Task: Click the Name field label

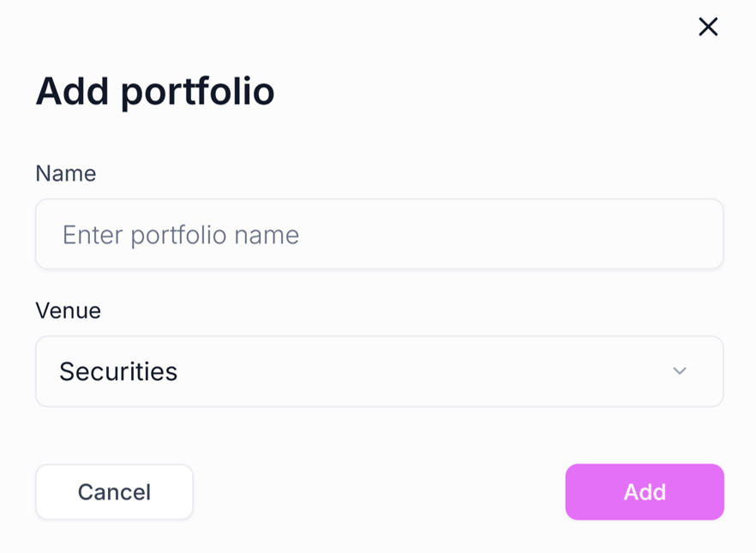Action: tap(65, 173)
